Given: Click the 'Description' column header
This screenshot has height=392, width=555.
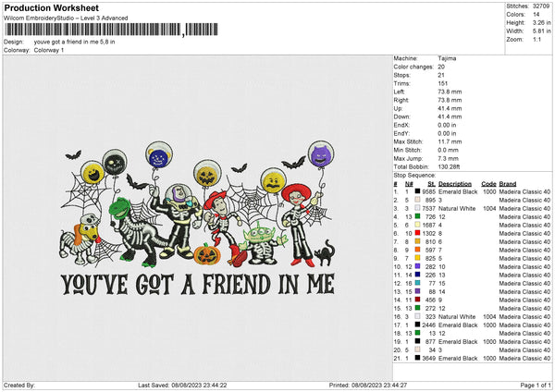Looking at the screenshot, I should (x=455, y=184).
